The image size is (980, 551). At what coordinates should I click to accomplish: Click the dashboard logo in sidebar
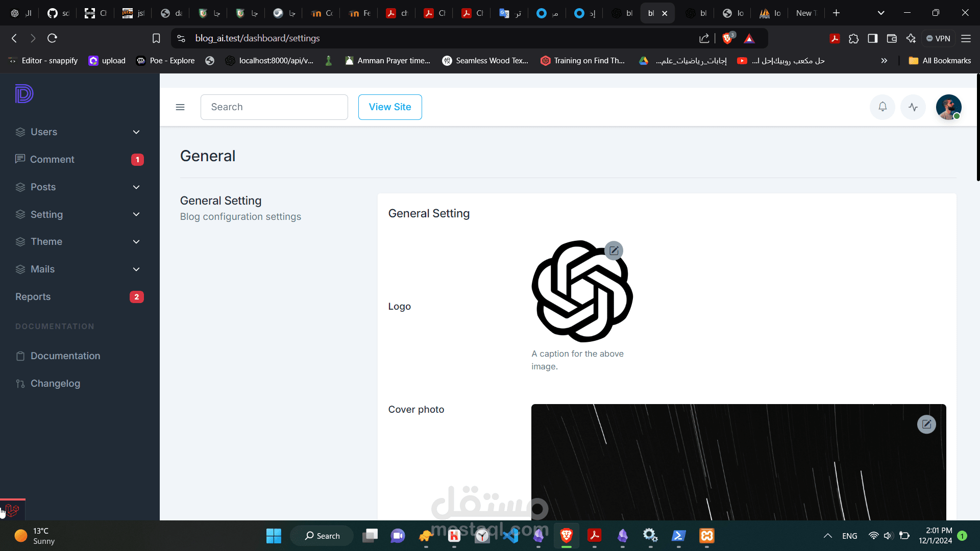point(24,94)
